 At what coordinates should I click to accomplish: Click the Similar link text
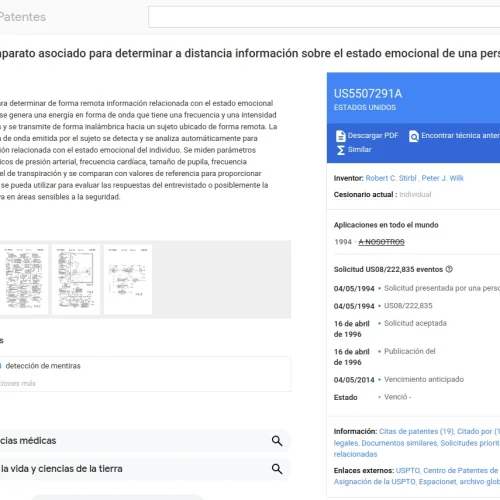tap(360, 150)
